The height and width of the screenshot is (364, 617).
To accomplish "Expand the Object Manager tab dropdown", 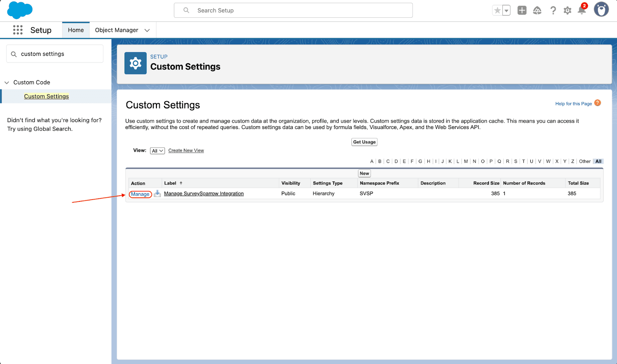I will 147,30.
